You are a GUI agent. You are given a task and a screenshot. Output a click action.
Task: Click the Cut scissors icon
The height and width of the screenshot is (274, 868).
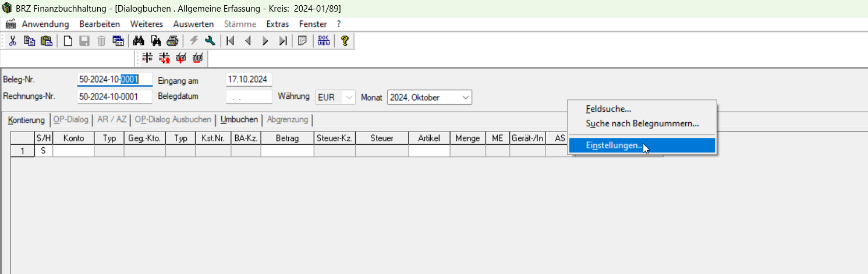click(13, 41)
